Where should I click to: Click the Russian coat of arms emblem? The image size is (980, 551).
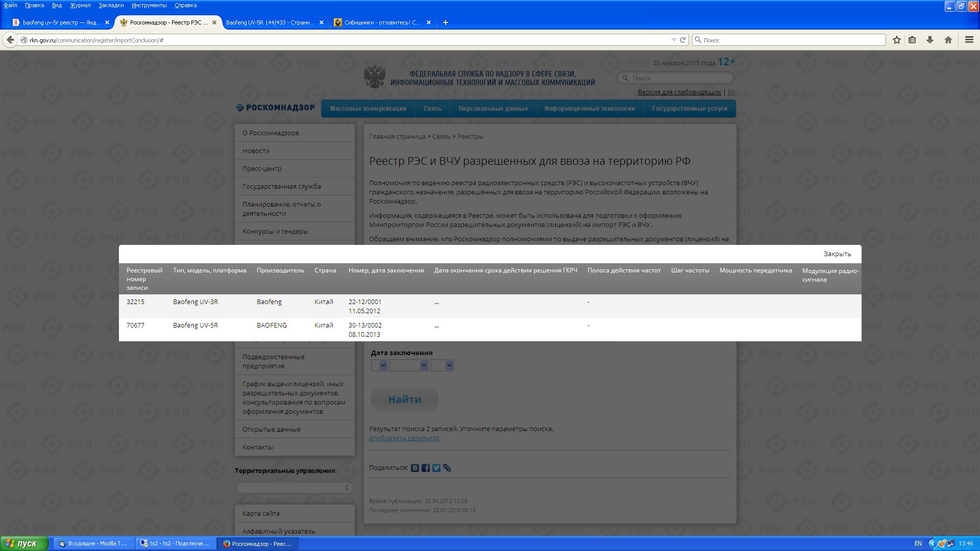coord(375,77)
